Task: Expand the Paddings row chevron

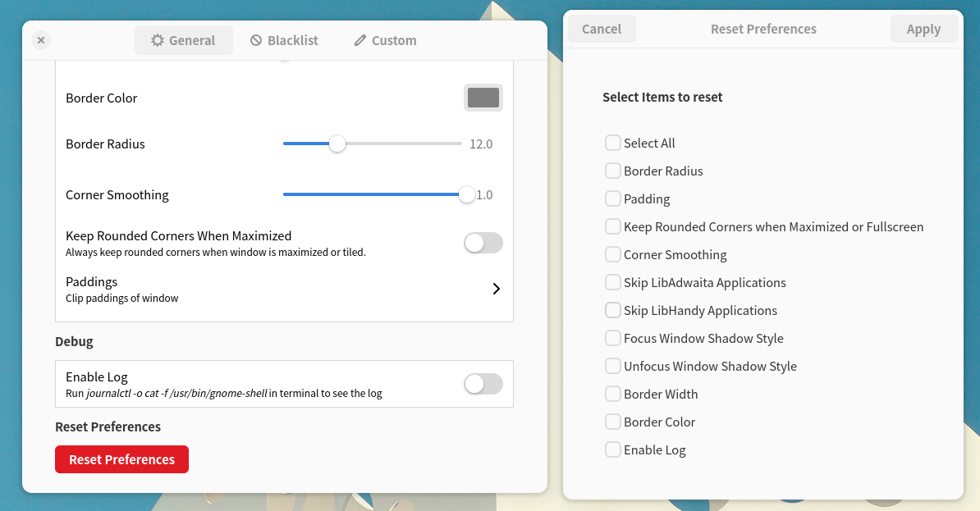Action: [497, 289]
